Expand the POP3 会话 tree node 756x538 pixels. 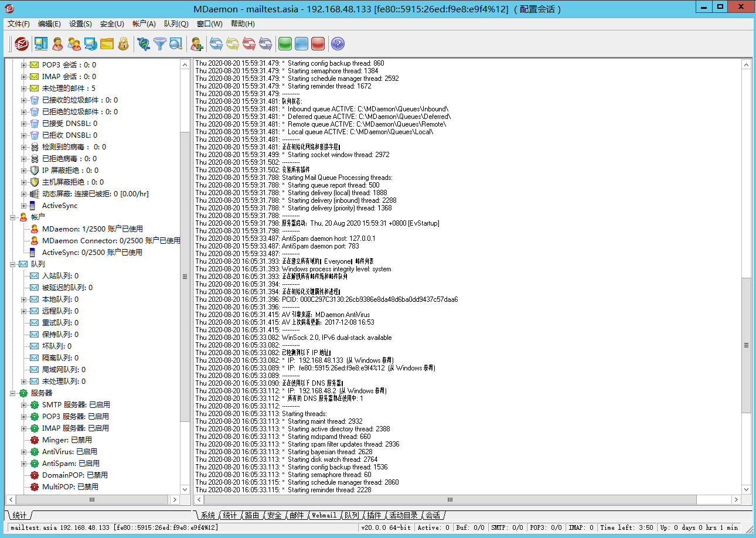(24, 65)
